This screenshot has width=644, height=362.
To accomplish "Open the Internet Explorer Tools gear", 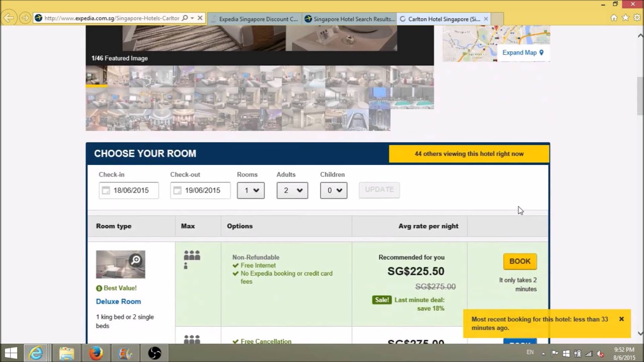I will [637, 18].
